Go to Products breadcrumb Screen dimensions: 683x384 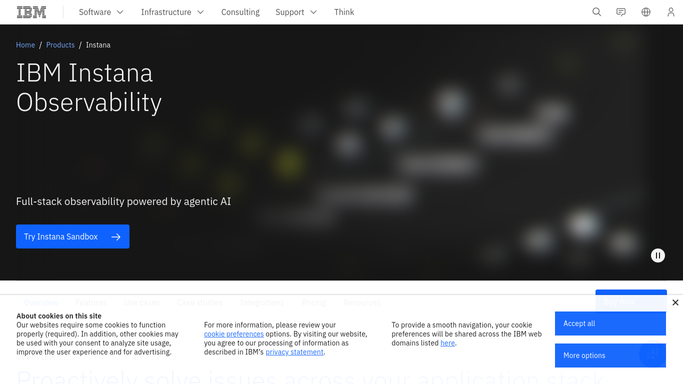pos(60,45)
